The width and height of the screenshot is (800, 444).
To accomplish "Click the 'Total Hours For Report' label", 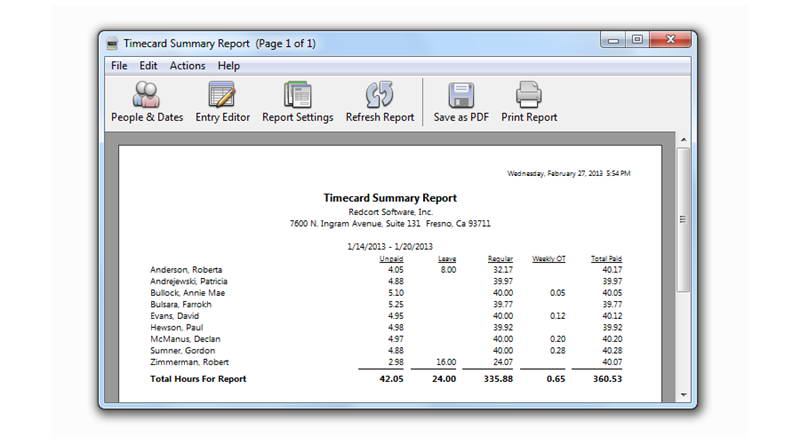I will tap(198, 379).
